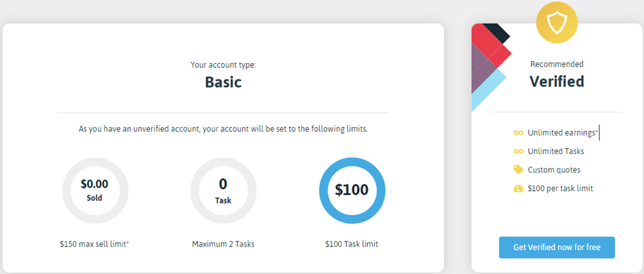
Task: Click the tag icon beside Custom quotes
Action: (x=518, y=169)
